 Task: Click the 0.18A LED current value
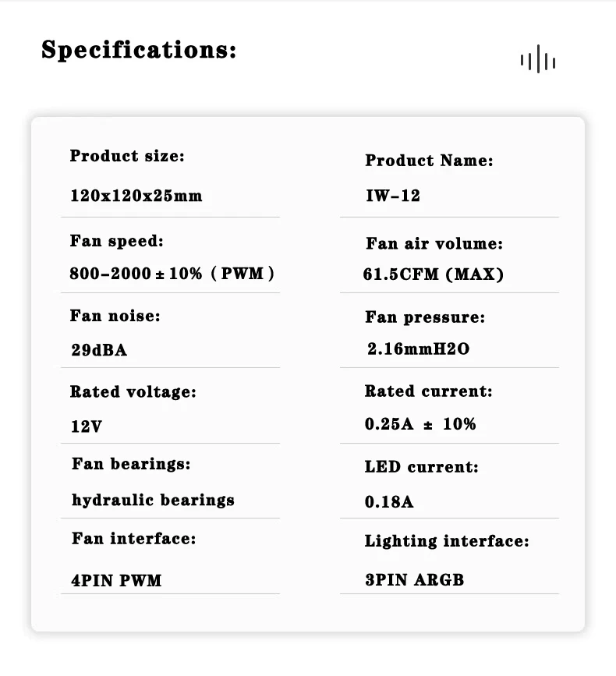coord(389,502)
